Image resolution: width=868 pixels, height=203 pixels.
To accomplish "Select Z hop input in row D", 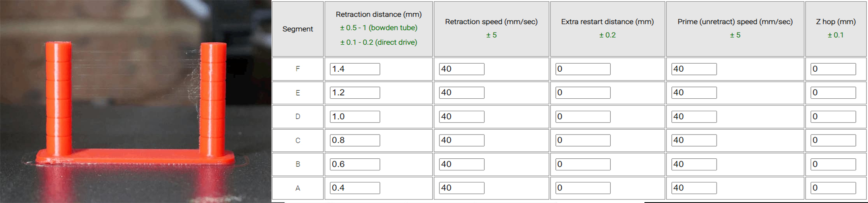I will 833,116.
